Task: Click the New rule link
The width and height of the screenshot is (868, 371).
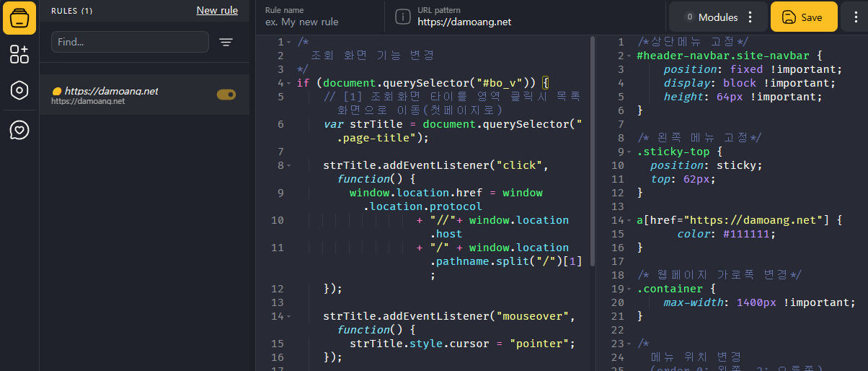Action: click(x=217, y=10)
